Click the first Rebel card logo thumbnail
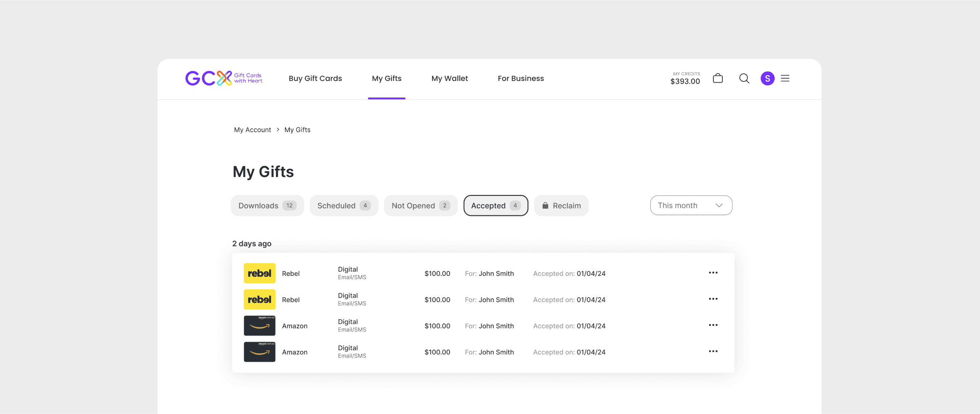The width and height of the screenshot is (980, 414). coord(259,273)
